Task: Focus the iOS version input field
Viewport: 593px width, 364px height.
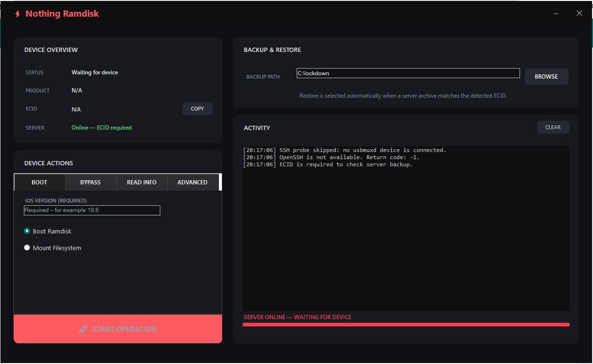Action: (92, 210)
